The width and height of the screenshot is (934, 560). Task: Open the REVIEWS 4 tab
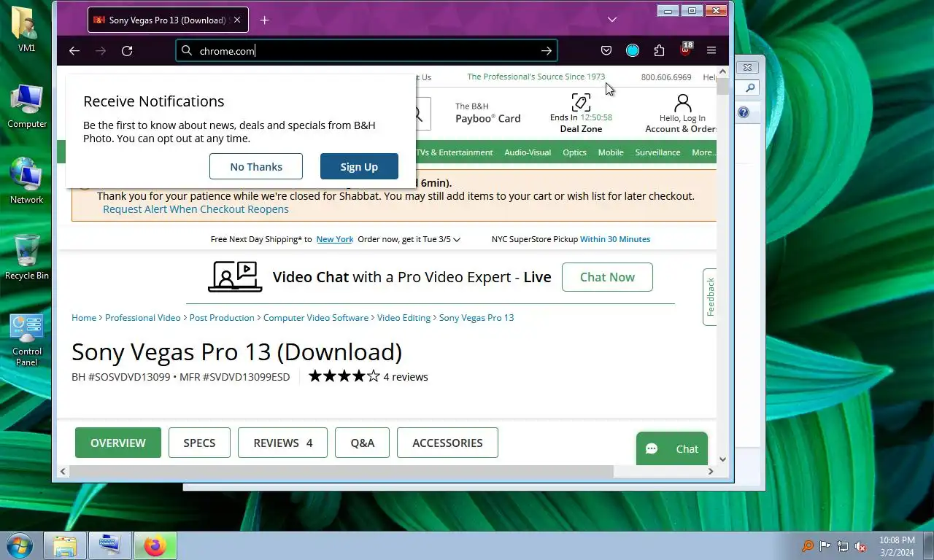click(282, 443)
